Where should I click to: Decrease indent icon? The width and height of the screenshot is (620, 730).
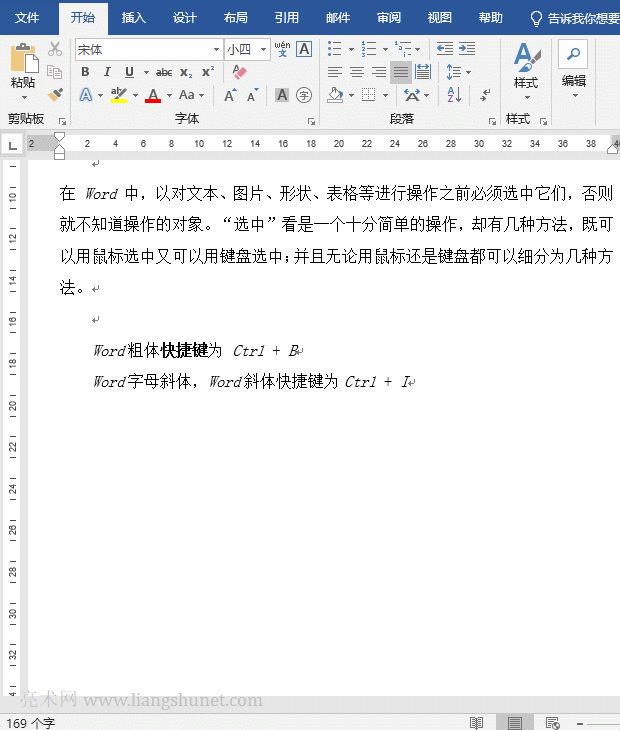445,48
